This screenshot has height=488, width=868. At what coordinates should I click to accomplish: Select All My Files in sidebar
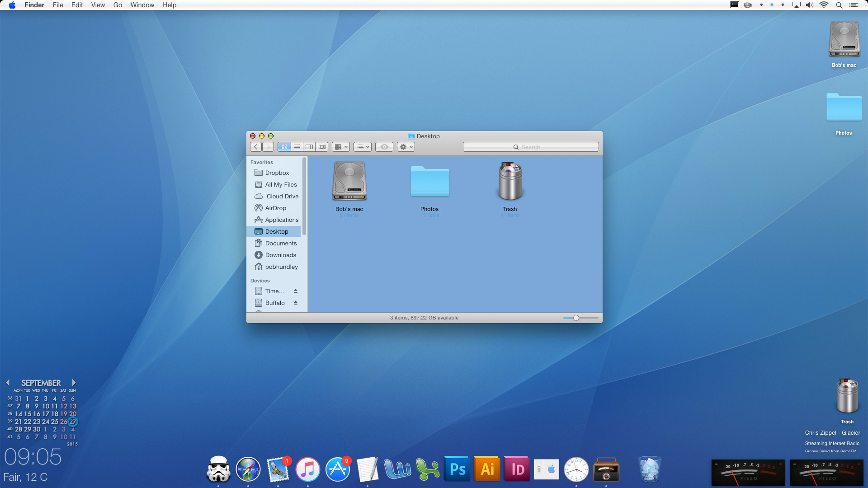(x=274, y=184)
